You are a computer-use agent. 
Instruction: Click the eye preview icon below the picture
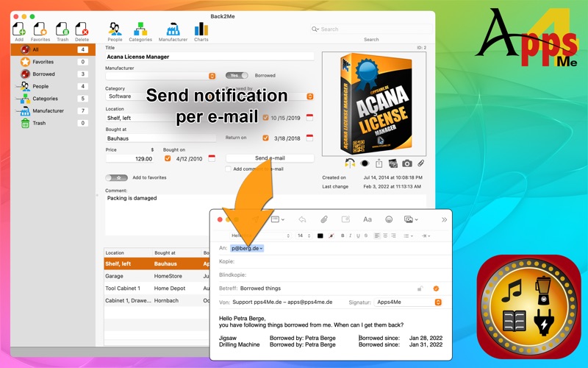(x=365, y=163)
